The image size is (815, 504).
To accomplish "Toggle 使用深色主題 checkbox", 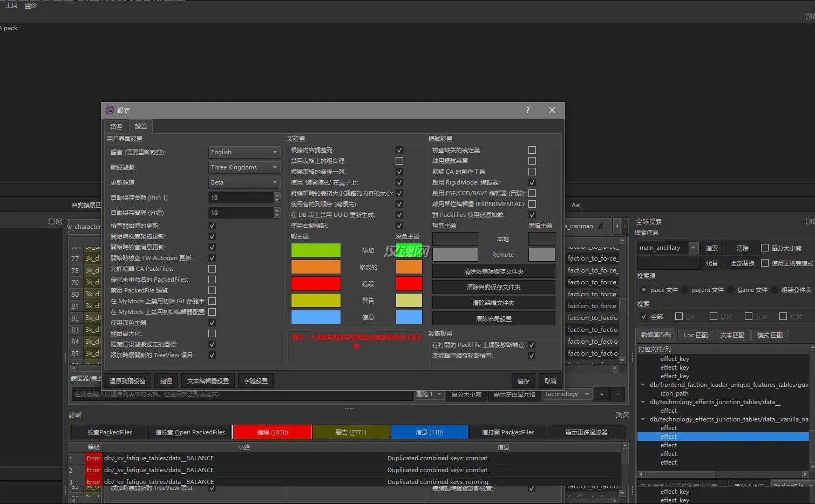I will pos(212,323).
